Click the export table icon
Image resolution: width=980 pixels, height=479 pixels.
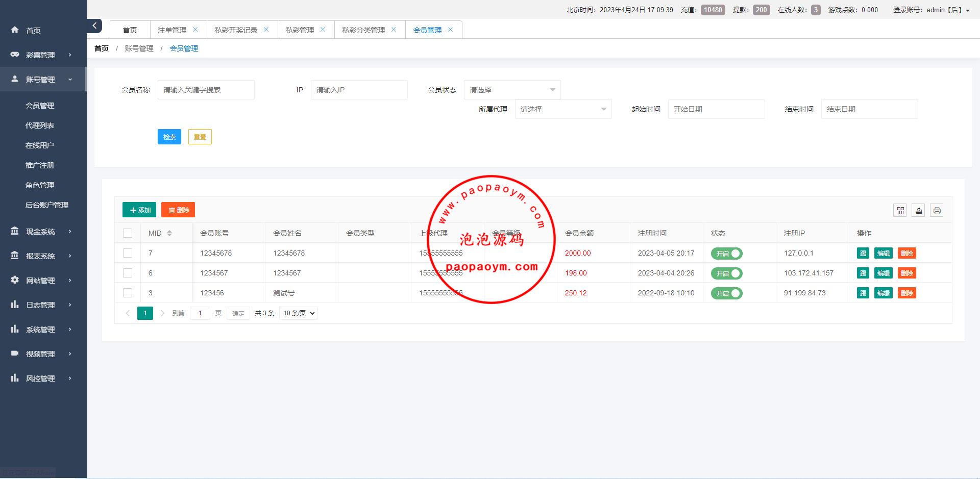[x=918, y=210]
